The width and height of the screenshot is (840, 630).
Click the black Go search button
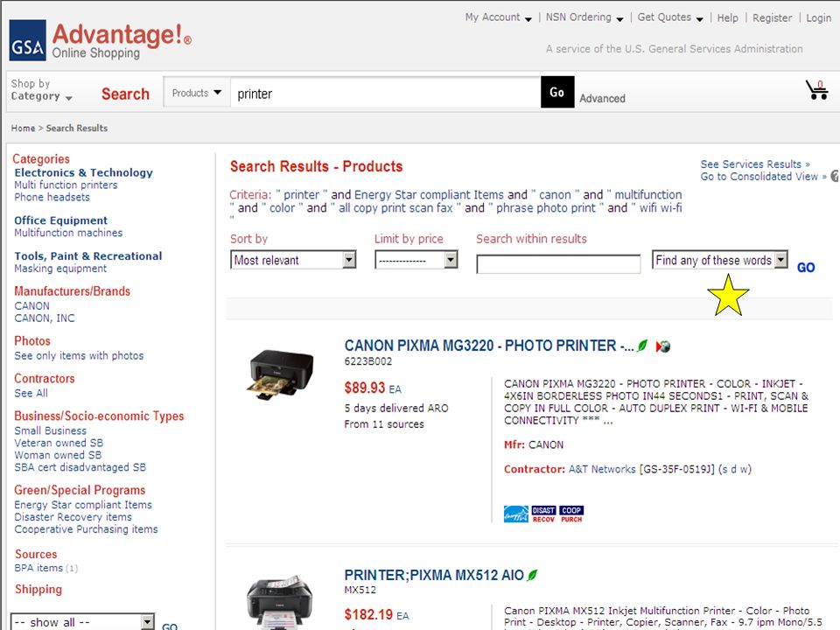click(x=557, y=92)
